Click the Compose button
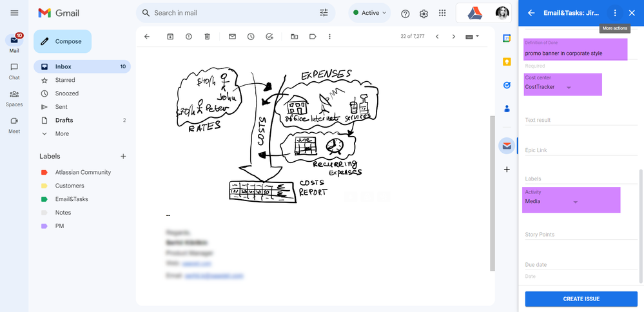The height and width of the screenshot is (312, 644). point(63,41)
